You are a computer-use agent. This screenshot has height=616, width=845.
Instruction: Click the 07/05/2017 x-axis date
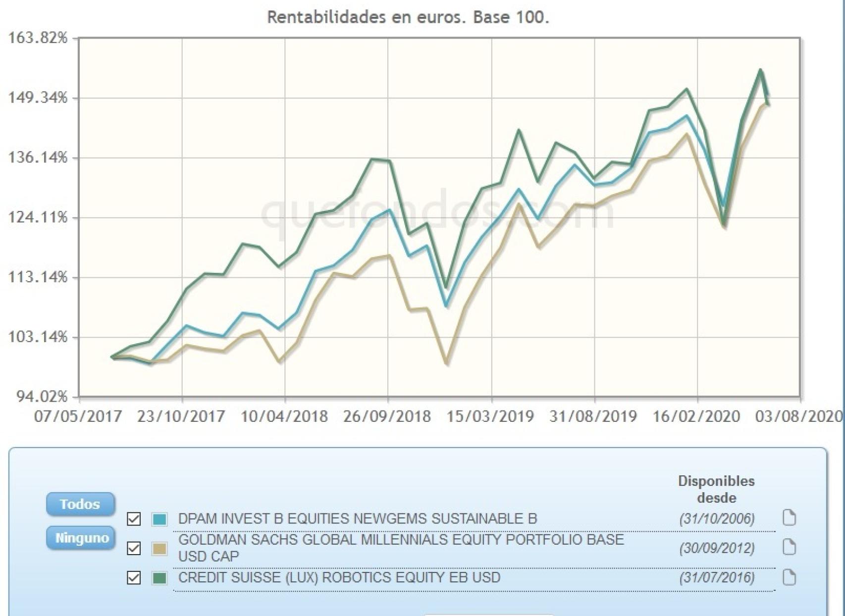[78, 416]
